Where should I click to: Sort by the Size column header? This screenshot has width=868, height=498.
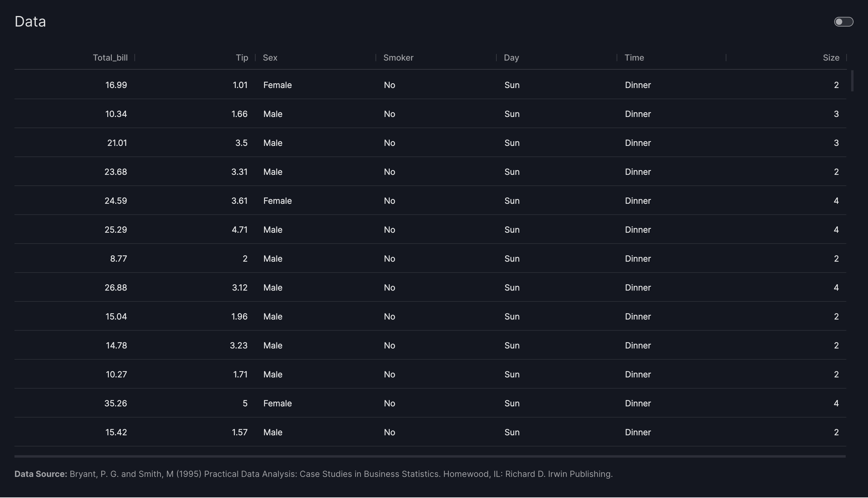pos(831,58)
